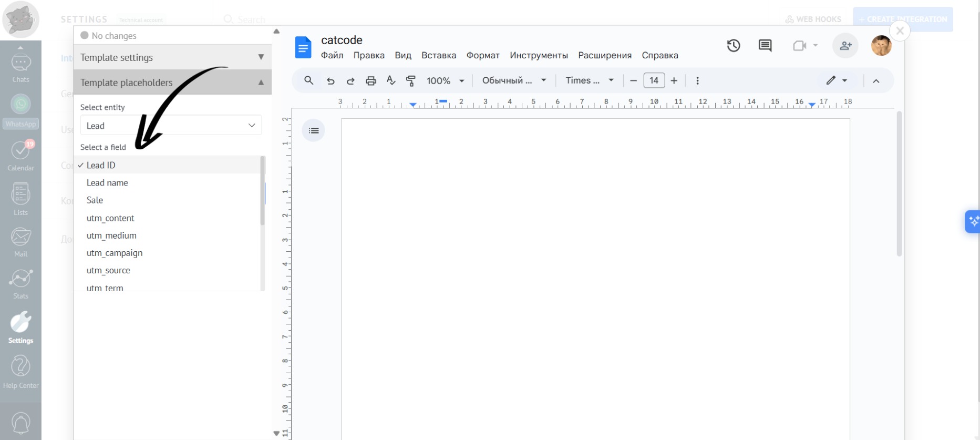The image size is (980, 440).
Task: Open the comments panel icon
Action: (765, 46)
